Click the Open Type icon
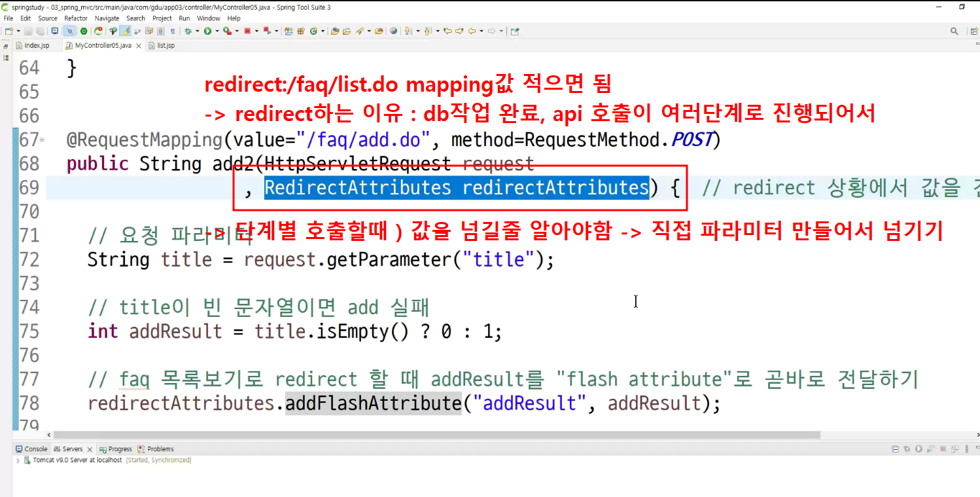 click(x=335, y=31)
